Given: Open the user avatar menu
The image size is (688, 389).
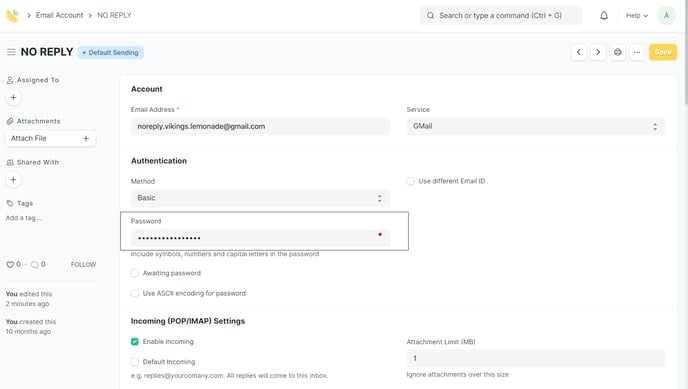Looking at the screenshot, I should click(x=666, y=16).
